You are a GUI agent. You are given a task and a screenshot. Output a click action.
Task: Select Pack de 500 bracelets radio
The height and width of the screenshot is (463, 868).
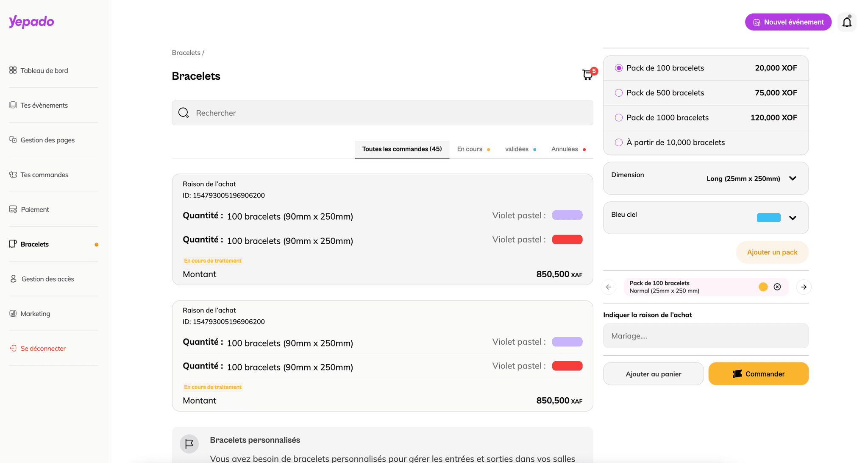coord(619,93)
